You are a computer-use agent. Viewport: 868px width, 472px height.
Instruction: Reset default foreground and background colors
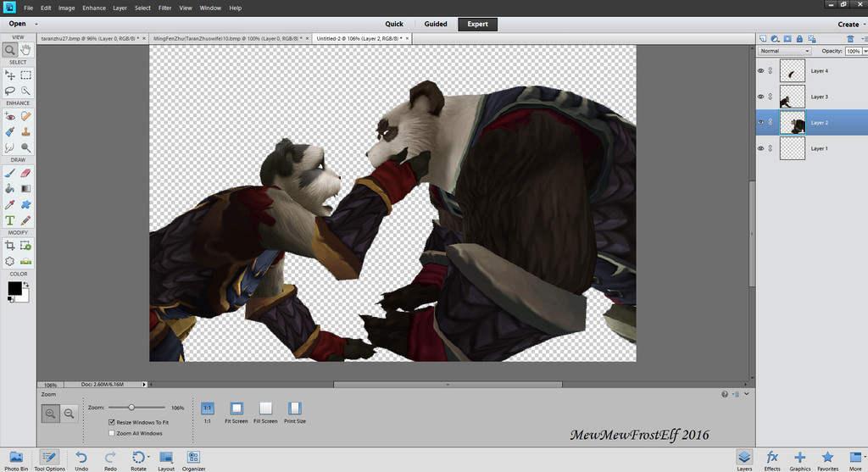[10, 299]
